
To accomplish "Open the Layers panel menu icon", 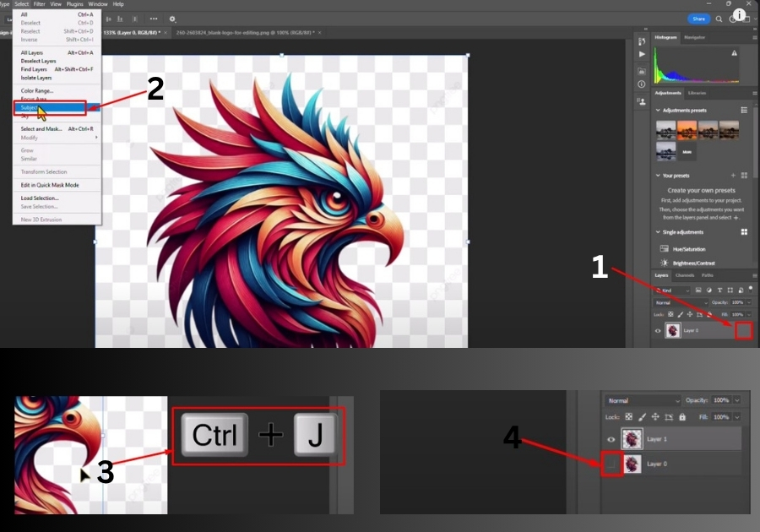I will coord(754,275).
